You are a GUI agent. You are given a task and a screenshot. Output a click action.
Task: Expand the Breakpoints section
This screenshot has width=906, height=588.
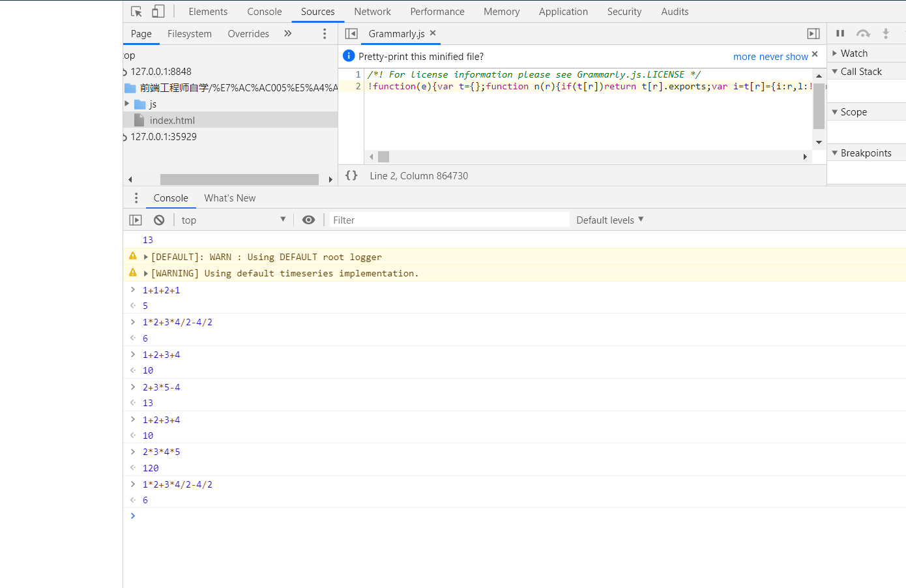click(836, 153)
